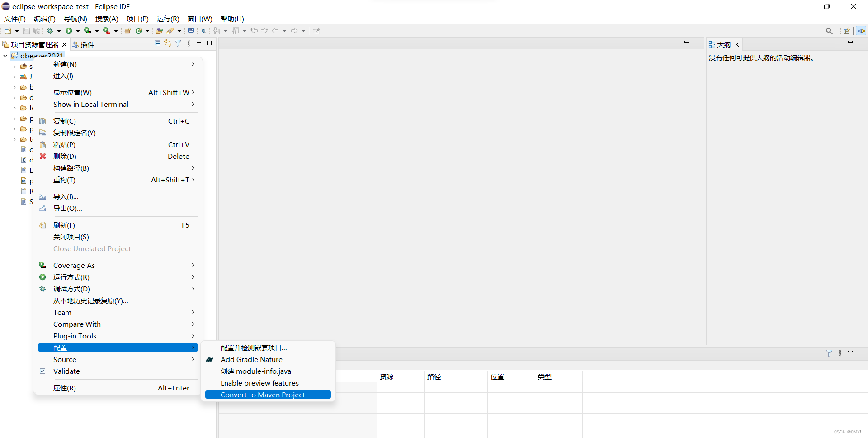The height and width of the screenshot is (438, 868).
Task: Click Convert to Maven Project
Action: [263, 395]
